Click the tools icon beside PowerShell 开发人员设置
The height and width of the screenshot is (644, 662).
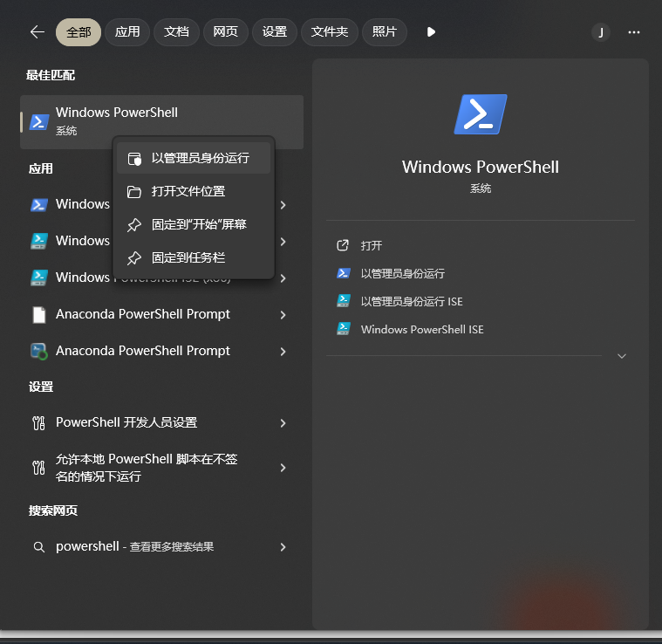coord(39,423)
